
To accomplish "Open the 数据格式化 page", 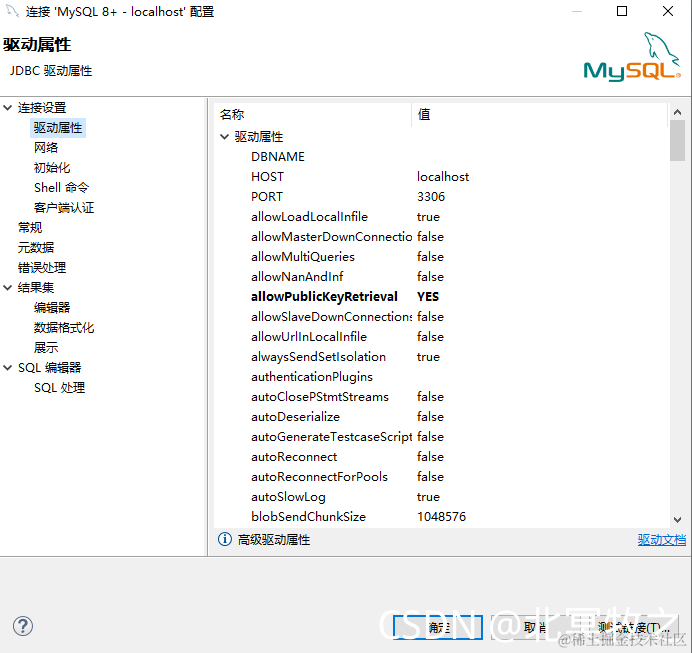I will click(x=64, y=327).
